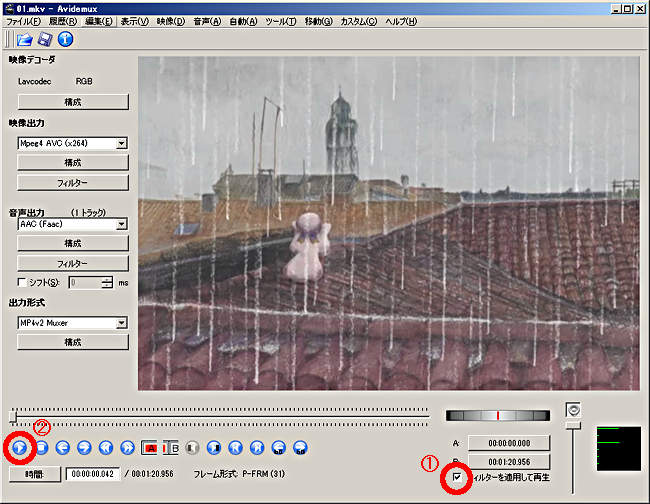Viewport: 650px width, 504px height.
Task: Open the 履歴(R) menu
Action: pyautogui.click(x=63, y=21)
